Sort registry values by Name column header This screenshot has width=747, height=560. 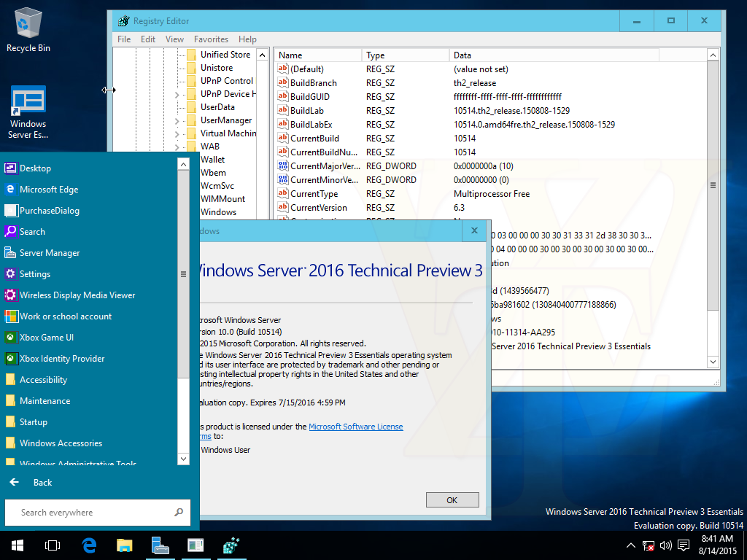click(x=318, y=55)
